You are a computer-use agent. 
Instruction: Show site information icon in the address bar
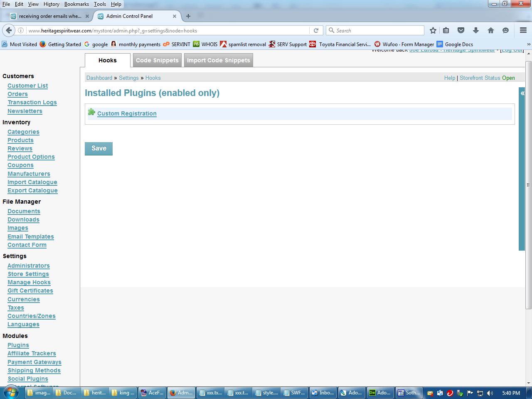coord(21,30)
